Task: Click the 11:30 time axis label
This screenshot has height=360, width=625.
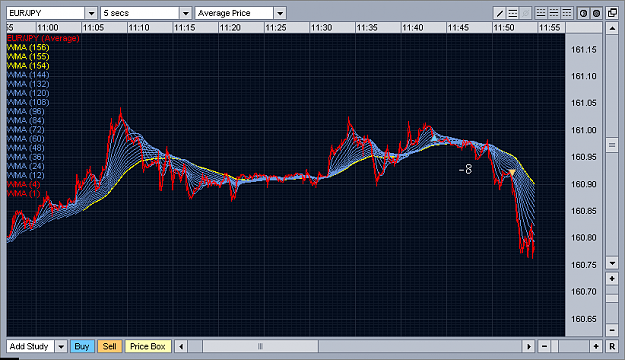Action: click(321, 28)
